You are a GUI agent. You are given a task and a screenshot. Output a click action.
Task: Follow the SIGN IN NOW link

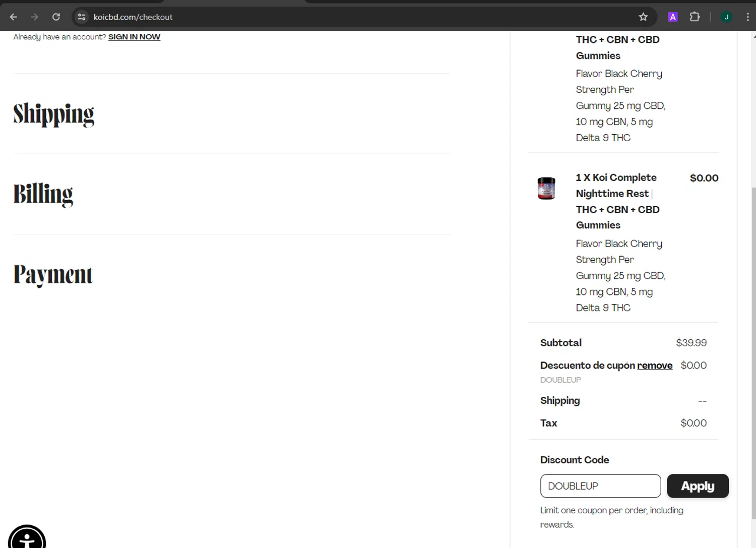(x=134, y=37)
